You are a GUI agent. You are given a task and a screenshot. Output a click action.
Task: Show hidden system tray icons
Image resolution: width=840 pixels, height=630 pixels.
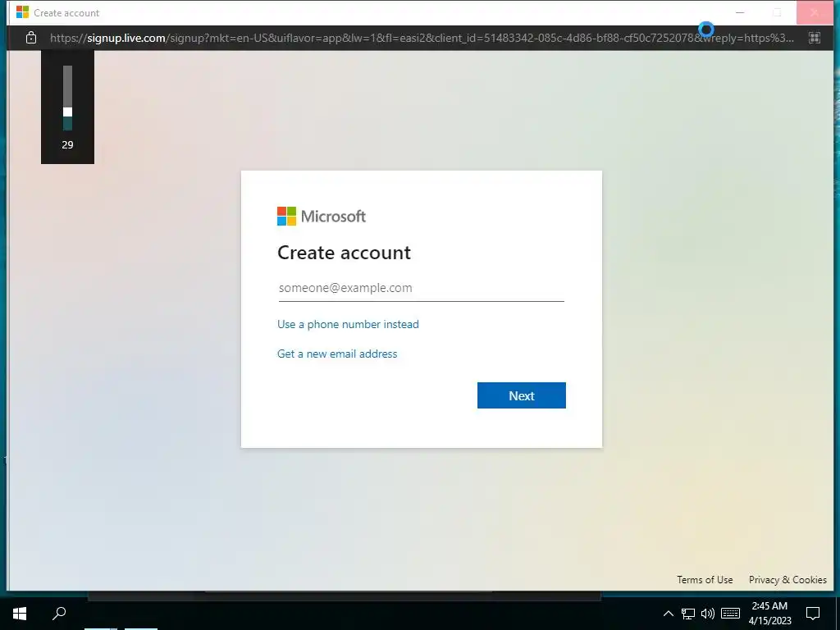coord(668,614)
